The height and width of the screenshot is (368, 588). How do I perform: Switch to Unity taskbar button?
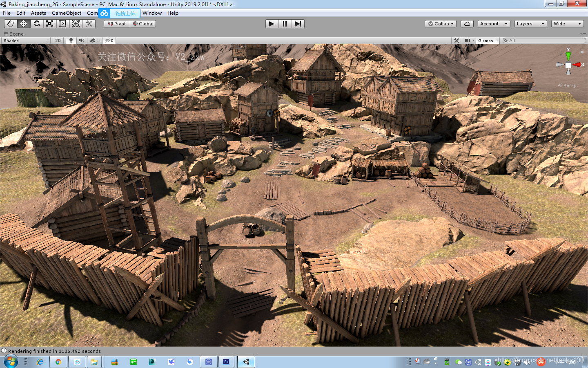(246, 362)
